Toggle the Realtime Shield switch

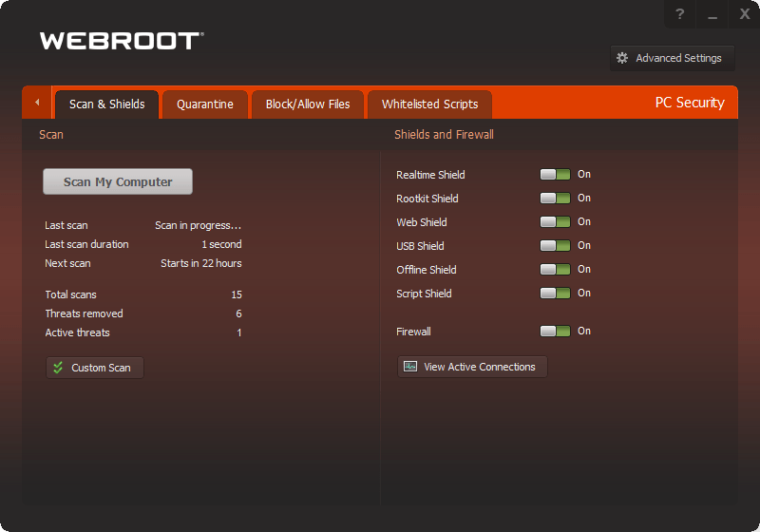pos(555,175)
